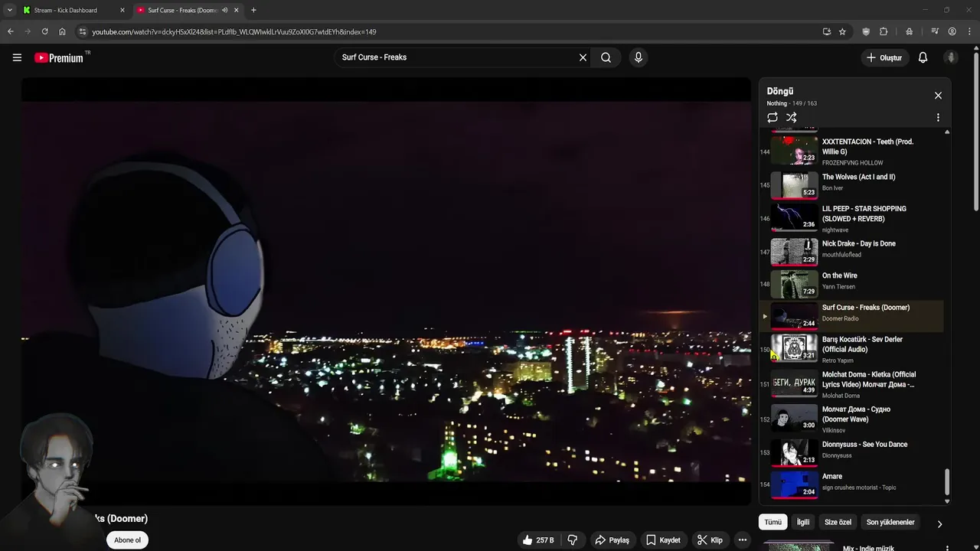The width and height of the screenshot is (980, 551).
Task: Open the tab search dropdown arrow
Action: click(x=9, y=10)
